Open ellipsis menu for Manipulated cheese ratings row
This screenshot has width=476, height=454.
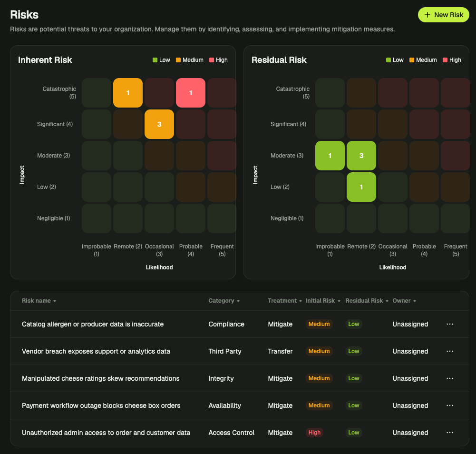click(x=449, y=378)
